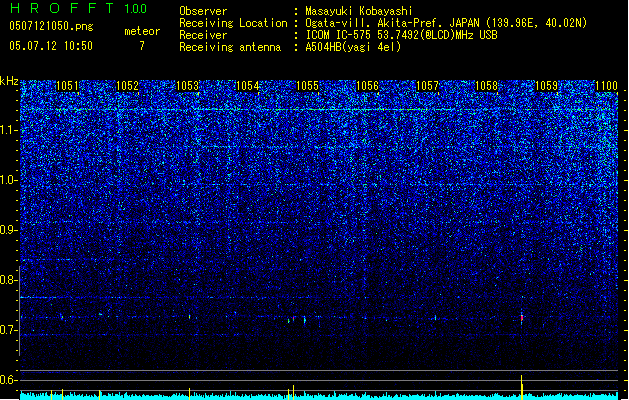The image size is (629, 400).
Task: Click the meteor count value 7
Action: [142, 46]
